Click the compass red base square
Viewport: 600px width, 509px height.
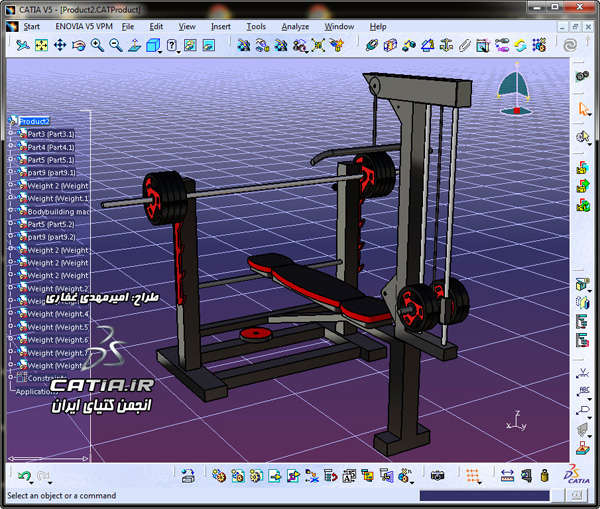[x=517, y=111]
